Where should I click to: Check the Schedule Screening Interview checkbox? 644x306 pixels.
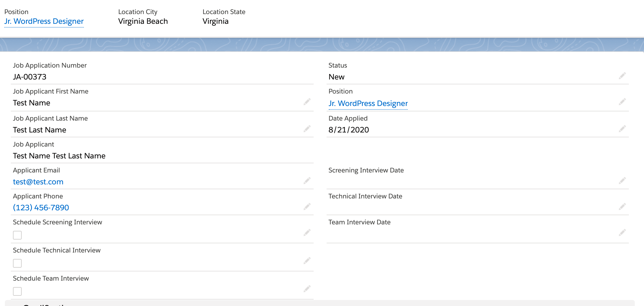tap(17, 235)
